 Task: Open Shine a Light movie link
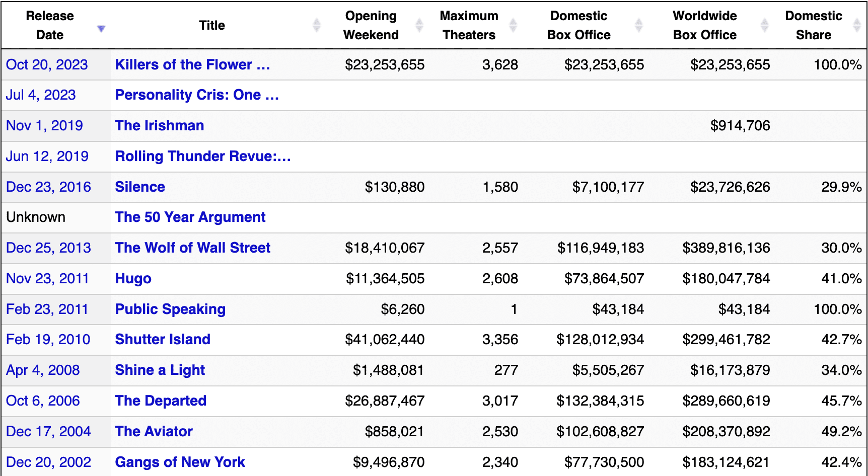coord(160,370)
